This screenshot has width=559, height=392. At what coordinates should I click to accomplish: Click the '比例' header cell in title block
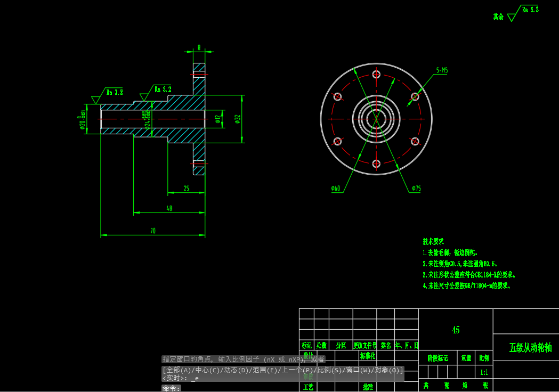point(484,358)
